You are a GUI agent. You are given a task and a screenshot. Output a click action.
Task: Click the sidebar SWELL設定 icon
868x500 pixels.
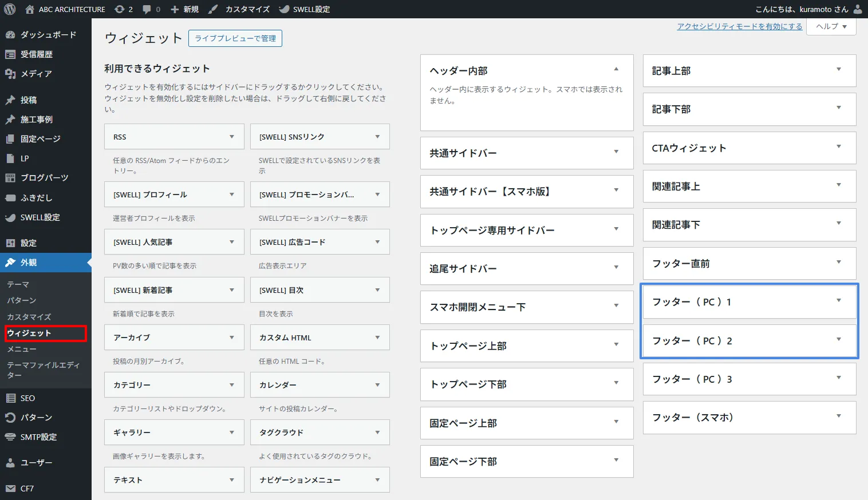(10, 217)
